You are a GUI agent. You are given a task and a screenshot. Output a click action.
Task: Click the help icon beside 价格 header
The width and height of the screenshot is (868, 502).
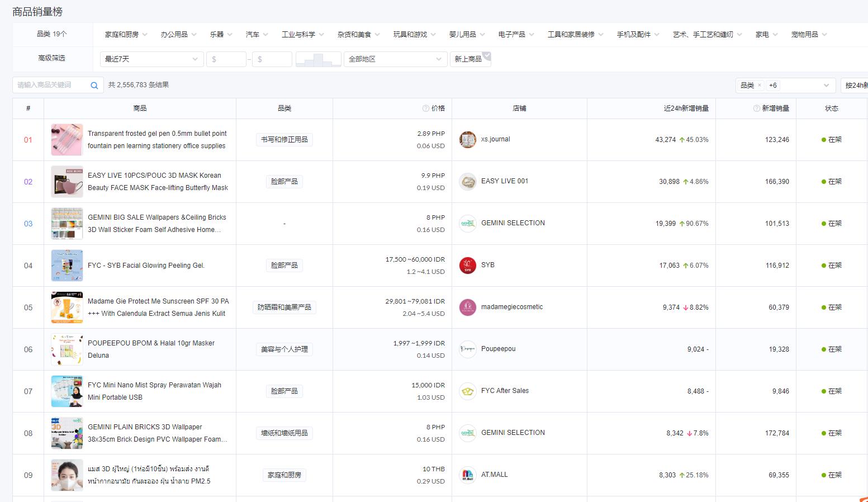coord(426,108)
